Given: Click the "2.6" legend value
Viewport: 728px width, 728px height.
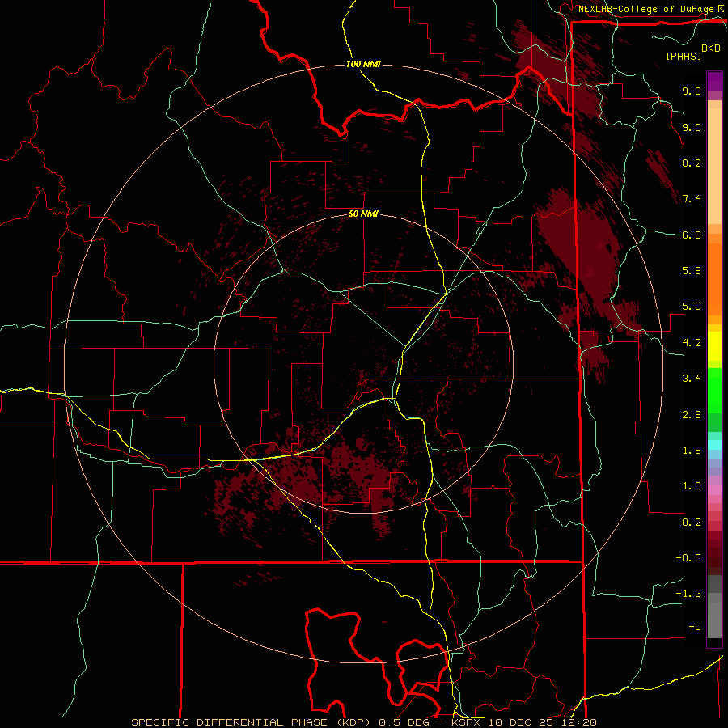Looking at the screenshot, I should [x=692, y=415].
